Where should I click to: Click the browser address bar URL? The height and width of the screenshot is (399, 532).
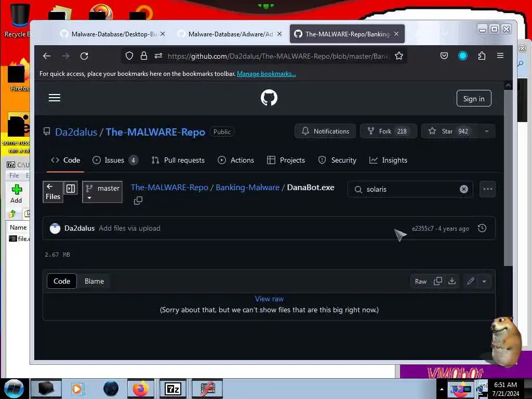point(278,56)
